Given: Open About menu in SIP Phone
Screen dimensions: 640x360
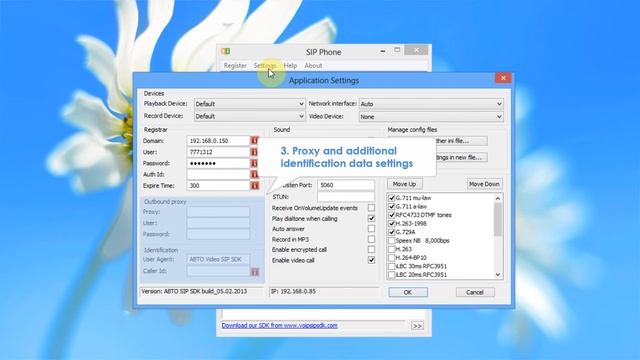Looking at the screenshot, I should 313,65.
